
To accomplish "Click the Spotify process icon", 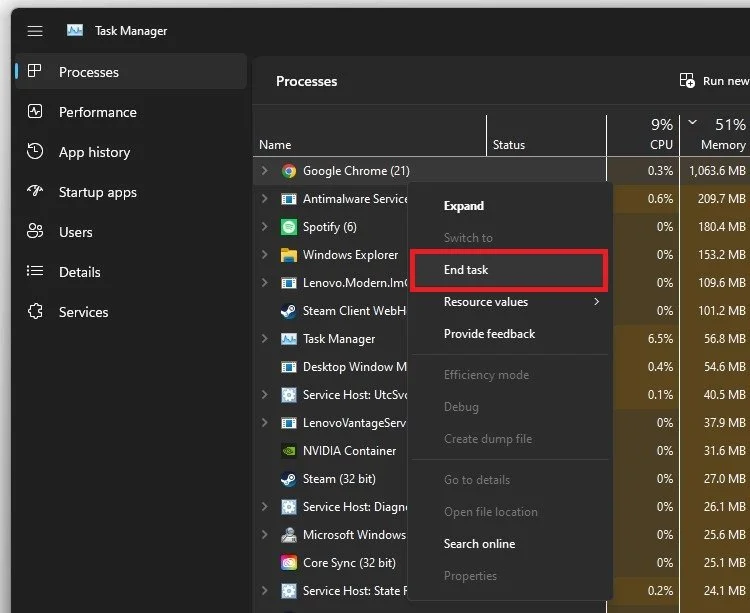I will [289, 227].
